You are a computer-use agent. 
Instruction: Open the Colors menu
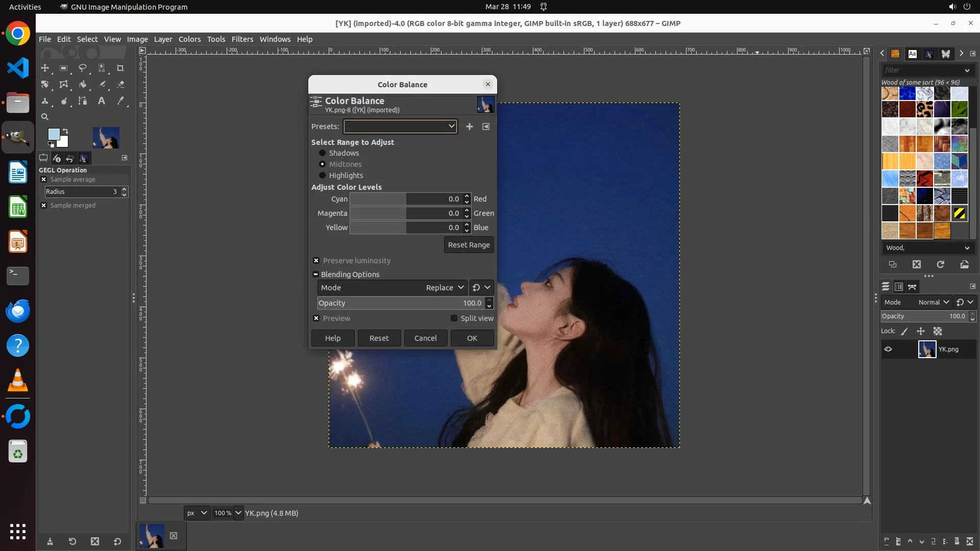pyautogui.click(x=189, y=39)
